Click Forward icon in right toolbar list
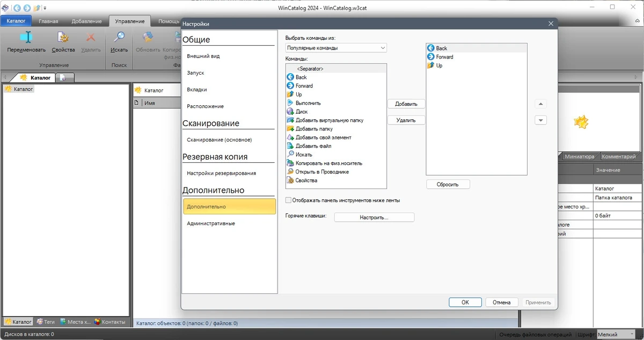Viewport: 644px width, 340px height. click(430, 57)
